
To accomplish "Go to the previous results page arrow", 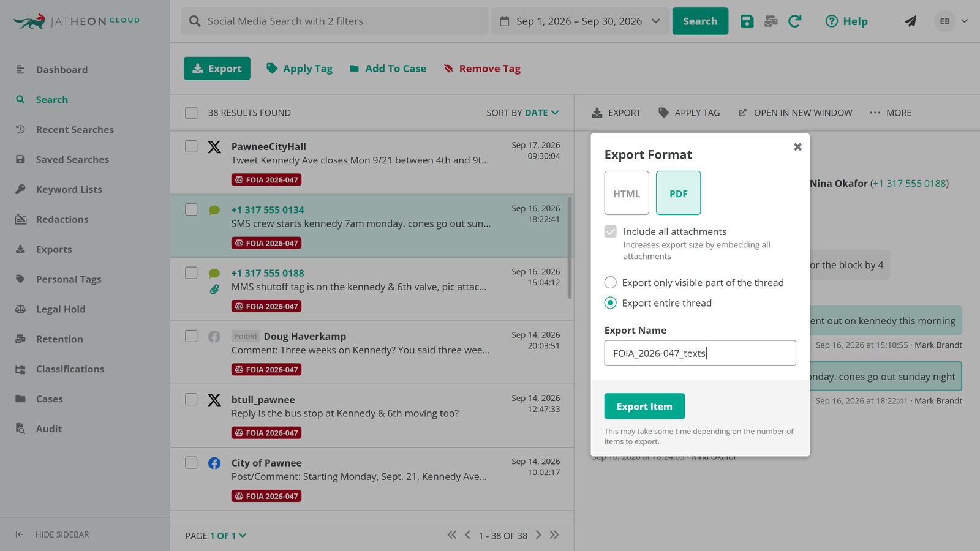I will point(468,535).
